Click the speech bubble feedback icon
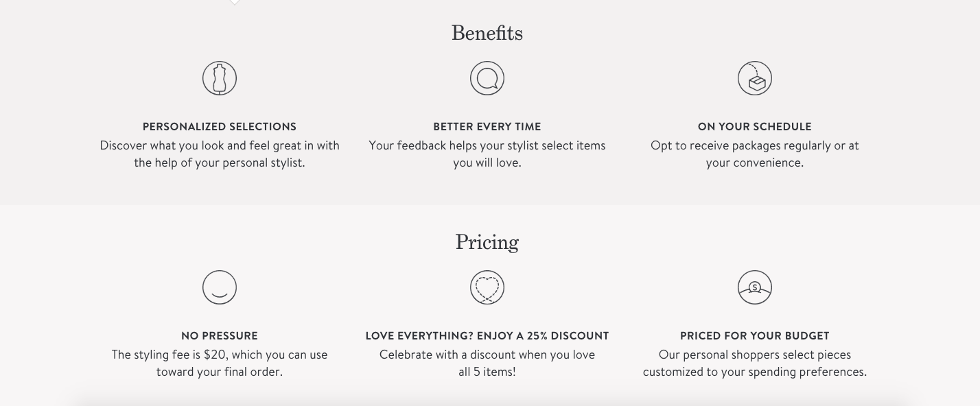The height and width of the screenshot is (406, 980). pyautogui.click(x=487, y=78)
